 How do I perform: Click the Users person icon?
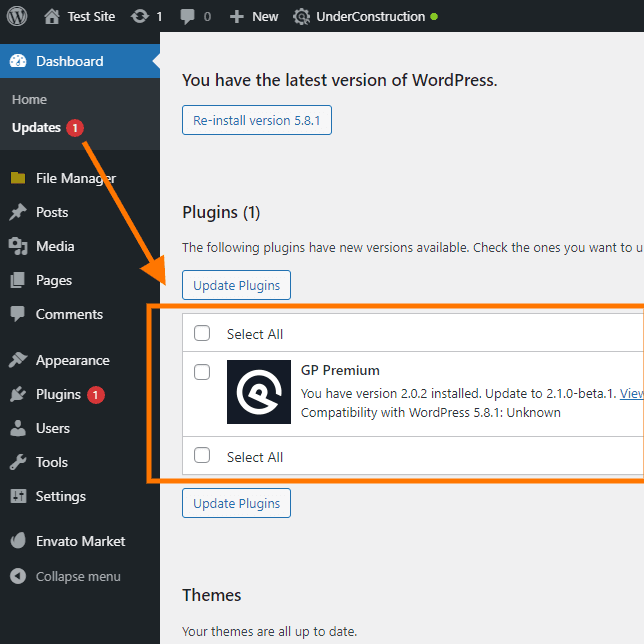tap(18, 428)
